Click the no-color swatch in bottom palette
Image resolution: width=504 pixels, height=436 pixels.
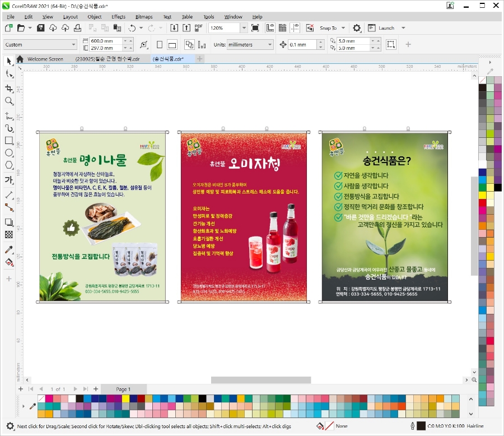(41, 398)
